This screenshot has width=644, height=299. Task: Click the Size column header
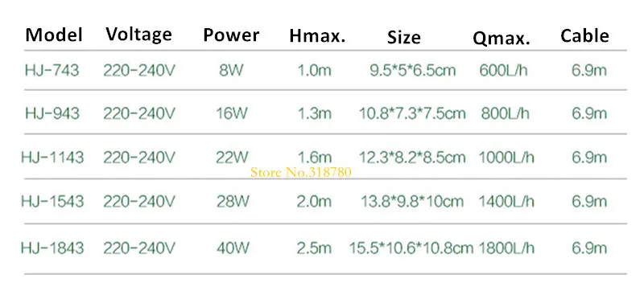pyautogui.click(x=404, y=37)
